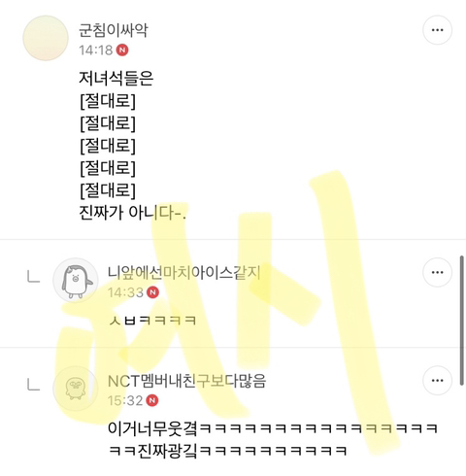The height and width of the screenshot is (476, 466).
Task: Select the 진짜가 아니다 comment text
Action: [133, 213]
